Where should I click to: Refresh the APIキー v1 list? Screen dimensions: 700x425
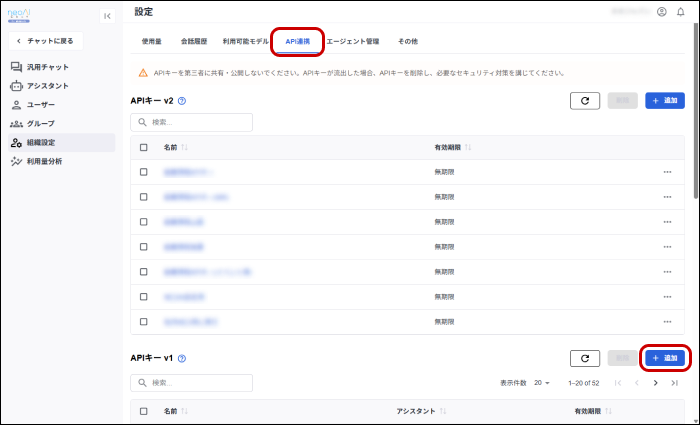coord(585,358)
